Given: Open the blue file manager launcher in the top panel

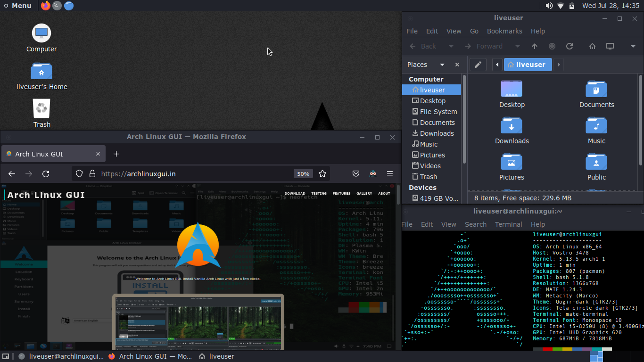Looking at the screenshot, I should coord(69,6).
